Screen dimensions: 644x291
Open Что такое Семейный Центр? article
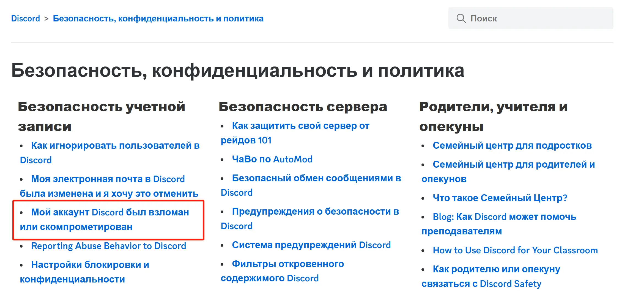[x=500, y=198]
